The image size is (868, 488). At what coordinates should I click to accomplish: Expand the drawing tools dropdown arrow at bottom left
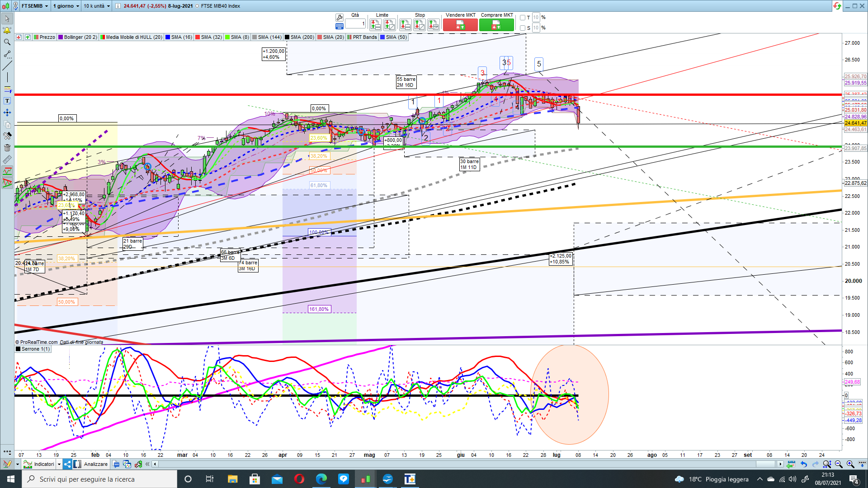click(x=17, y=464)
